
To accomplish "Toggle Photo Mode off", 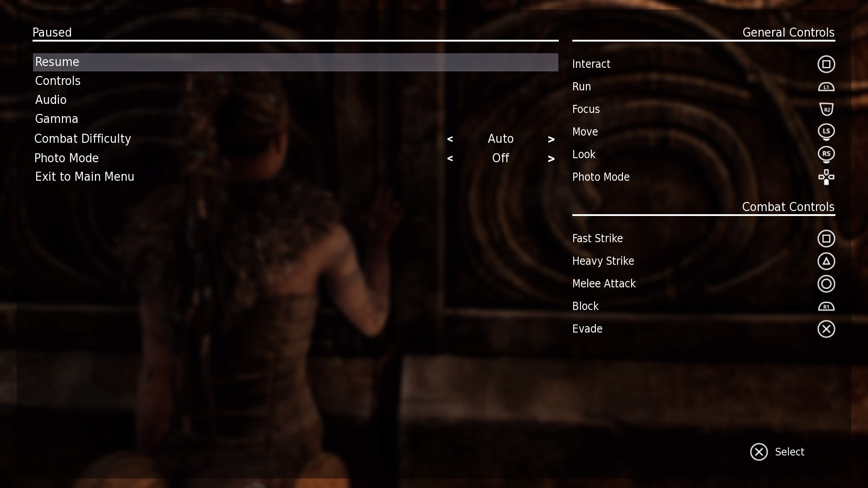I will pos(500,157).
